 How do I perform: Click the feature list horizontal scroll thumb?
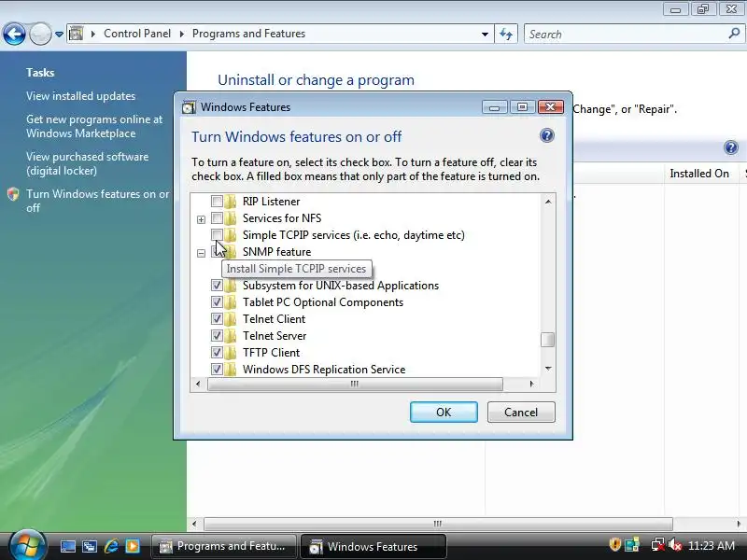point(355,384)
